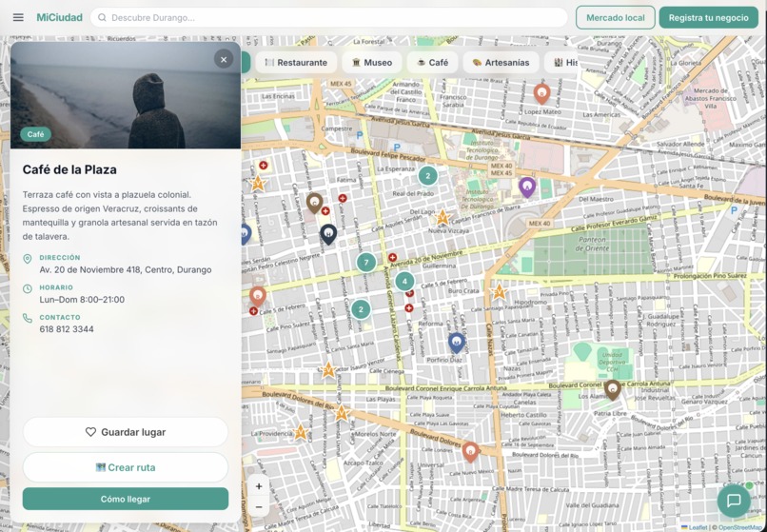Open the chat bubble button
Screen dimensions: 767x532
(x=734, y=501)
